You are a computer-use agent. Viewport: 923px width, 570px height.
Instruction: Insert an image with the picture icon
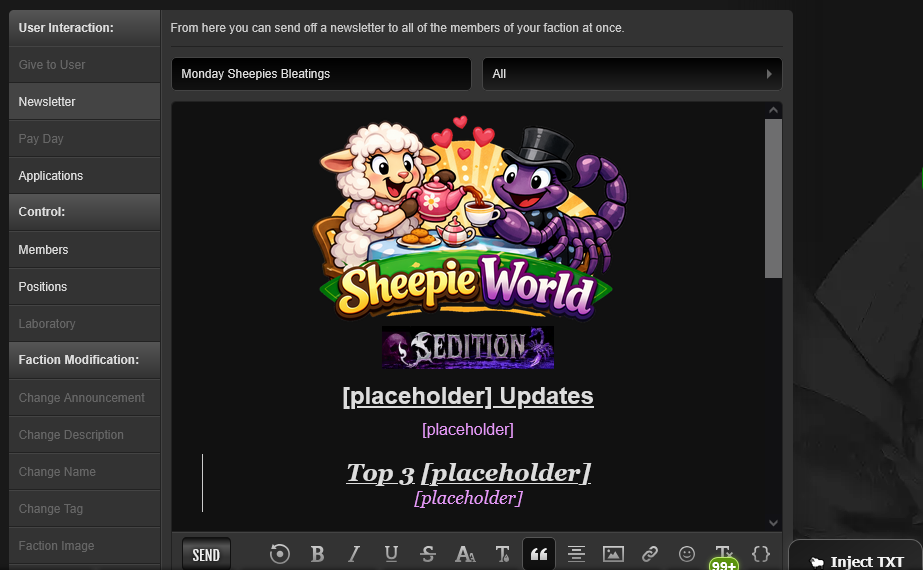(613, 554)
